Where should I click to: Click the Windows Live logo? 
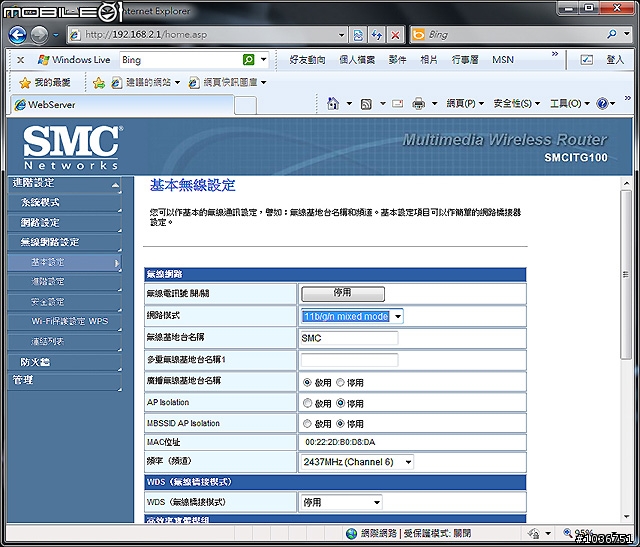click(73, 60)
